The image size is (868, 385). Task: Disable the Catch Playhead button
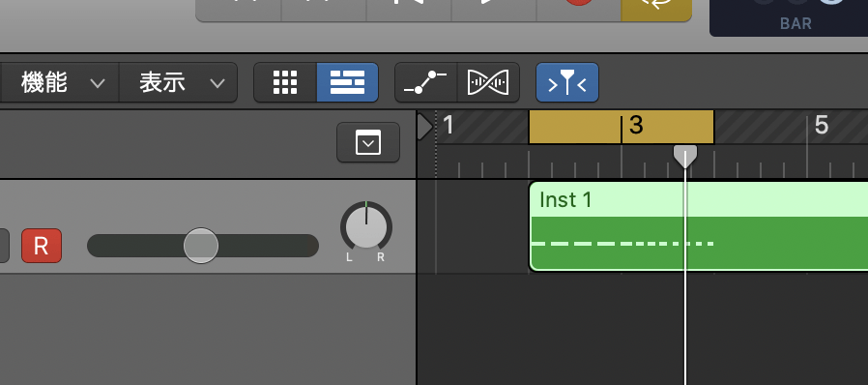(x=566, y=82)
